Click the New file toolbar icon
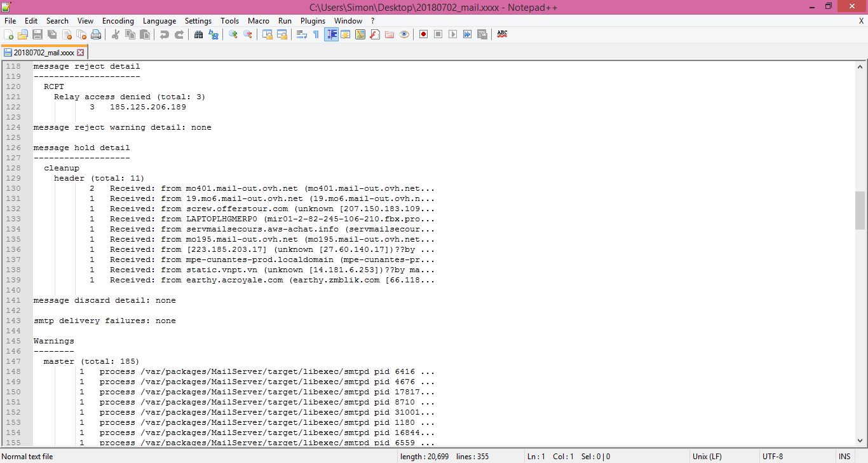868x463 pixels. click(9, 34)
